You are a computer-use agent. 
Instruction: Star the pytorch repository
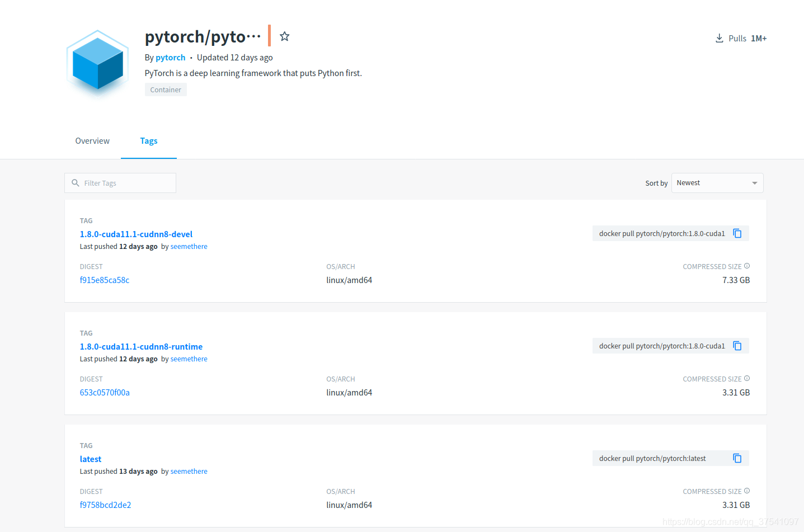pos(284,36)
